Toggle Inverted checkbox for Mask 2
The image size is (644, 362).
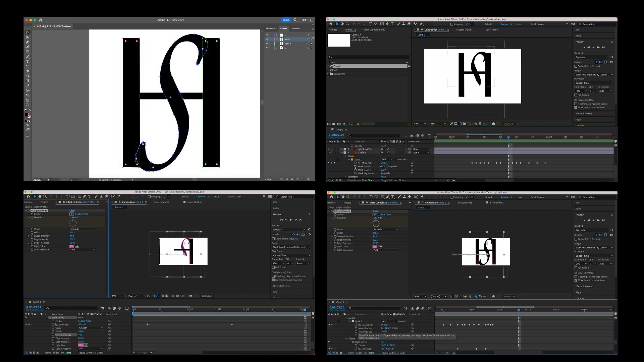[396, 321]
